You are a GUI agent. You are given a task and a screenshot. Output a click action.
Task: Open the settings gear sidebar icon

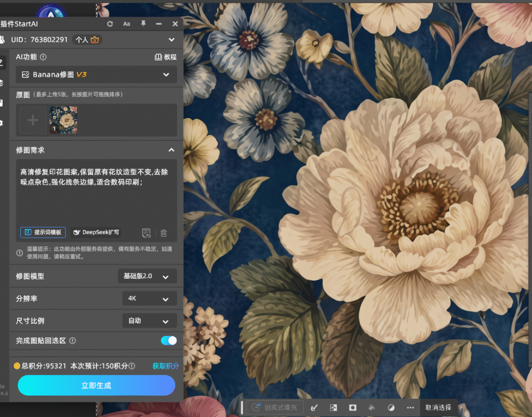(x=2, y=123)
